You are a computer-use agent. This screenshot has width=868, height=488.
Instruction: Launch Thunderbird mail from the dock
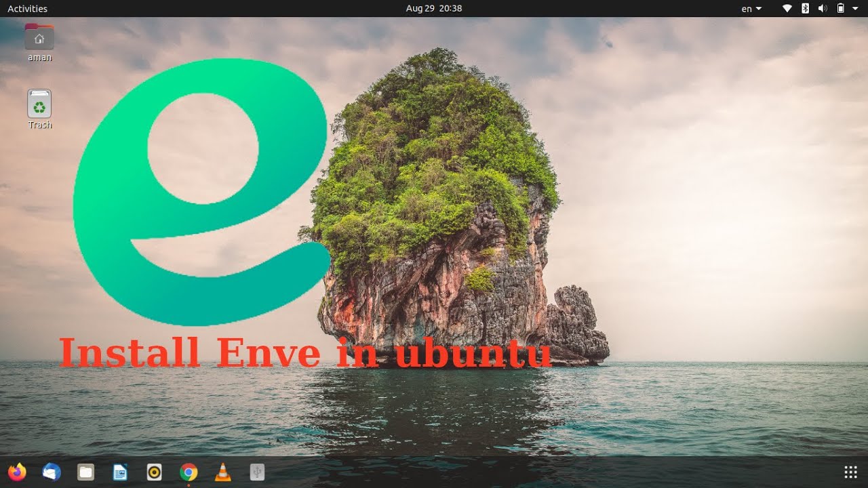tap(52, 472)
